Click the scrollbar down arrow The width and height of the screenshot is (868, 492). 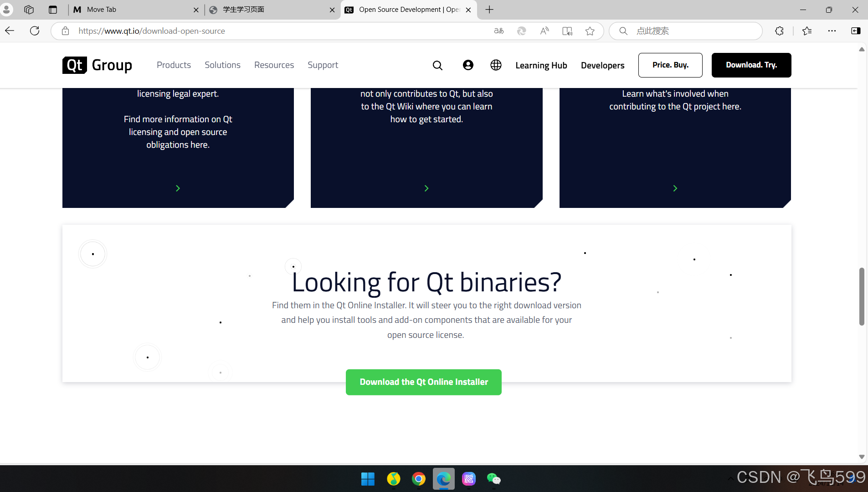point(862,456)
